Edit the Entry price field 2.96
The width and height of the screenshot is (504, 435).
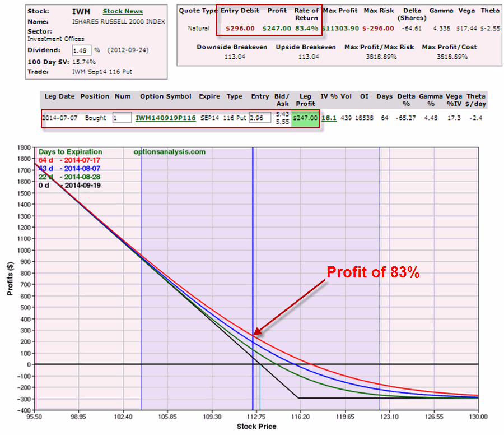(x=260, y=118)
